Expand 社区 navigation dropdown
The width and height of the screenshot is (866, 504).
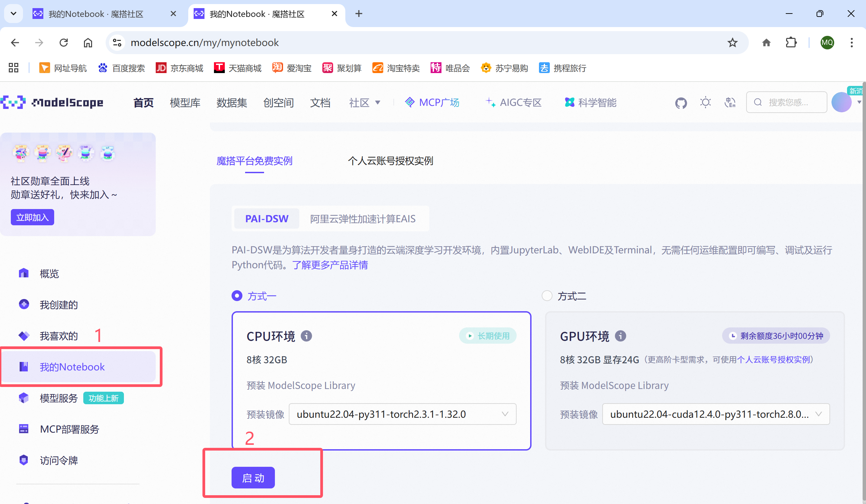tap(364, 102)
